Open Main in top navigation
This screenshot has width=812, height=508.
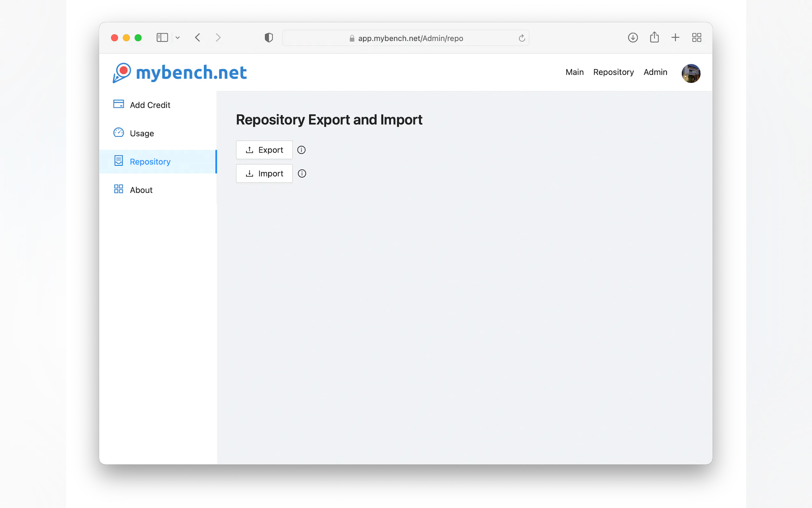pos(574,72)
